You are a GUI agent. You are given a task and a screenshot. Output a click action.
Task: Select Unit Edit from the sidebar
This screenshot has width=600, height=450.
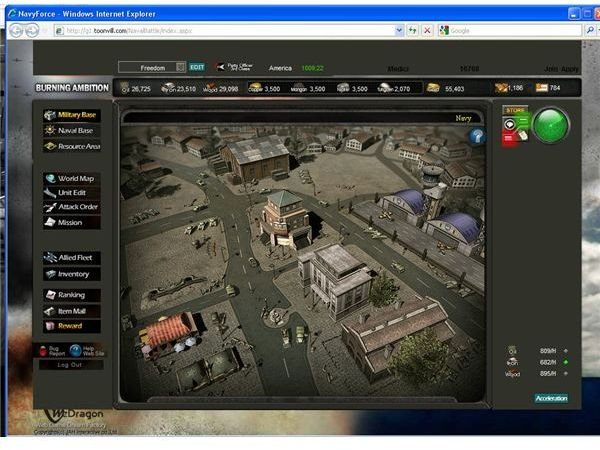pos(72,192)
